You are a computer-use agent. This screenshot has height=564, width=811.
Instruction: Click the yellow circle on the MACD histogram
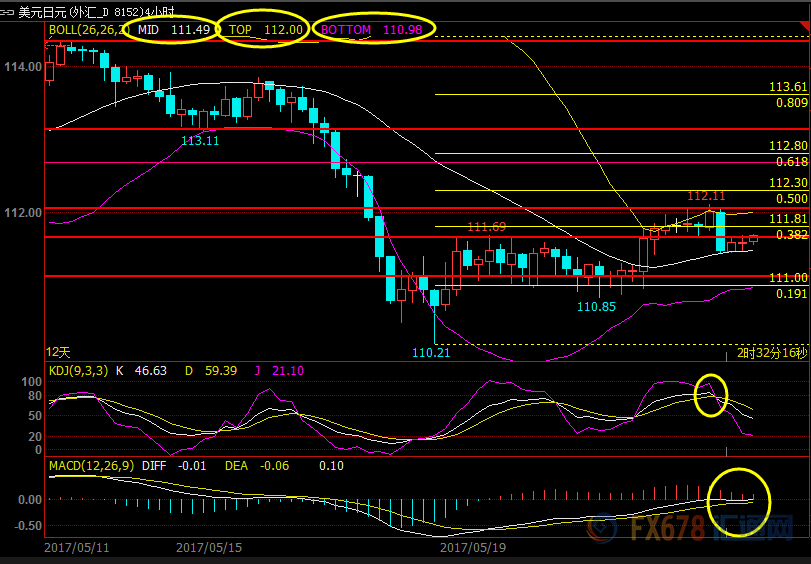tap(738, 500)
